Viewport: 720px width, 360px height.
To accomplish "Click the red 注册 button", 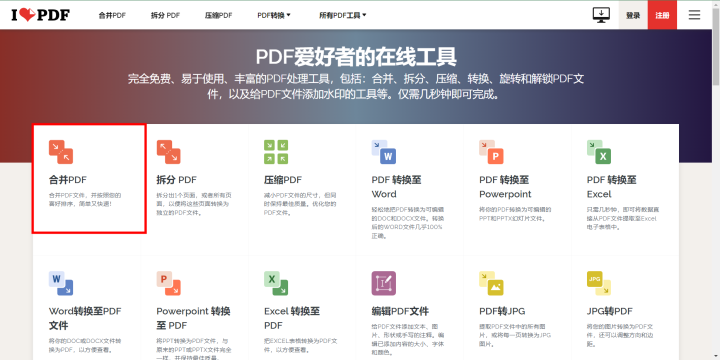I will tap(662, 15).
